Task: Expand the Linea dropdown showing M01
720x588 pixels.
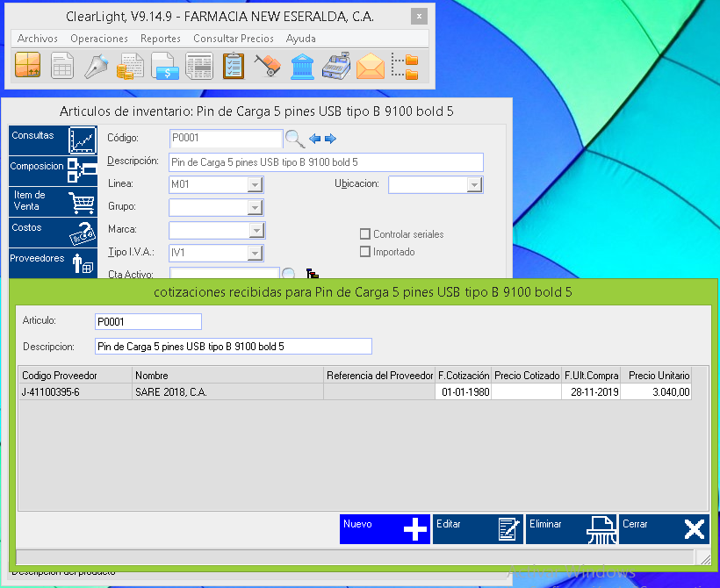Action: (255, 185)
